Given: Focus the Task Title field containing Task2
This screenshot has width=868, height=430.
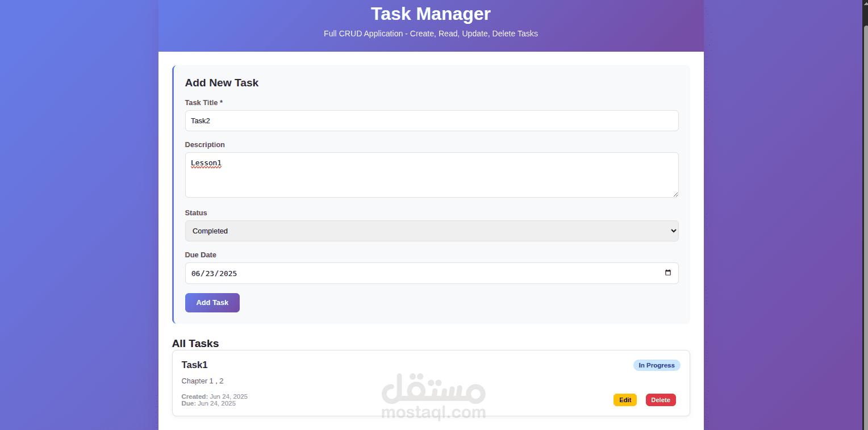Looking at the screenshot, I should coord(432,121).
